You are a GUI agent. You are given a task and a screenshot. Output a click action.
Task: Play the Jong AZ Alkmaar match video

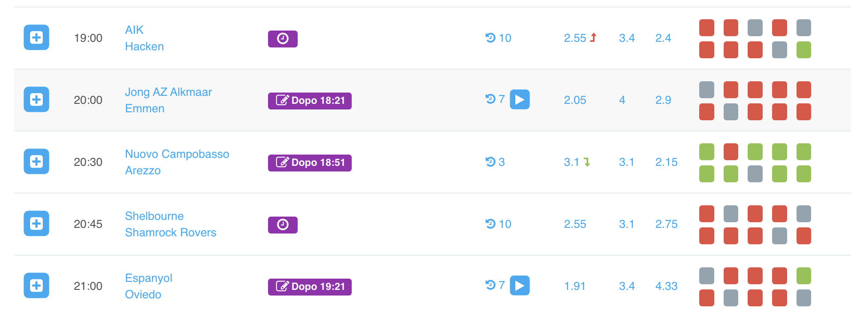[x=520, y=100]
